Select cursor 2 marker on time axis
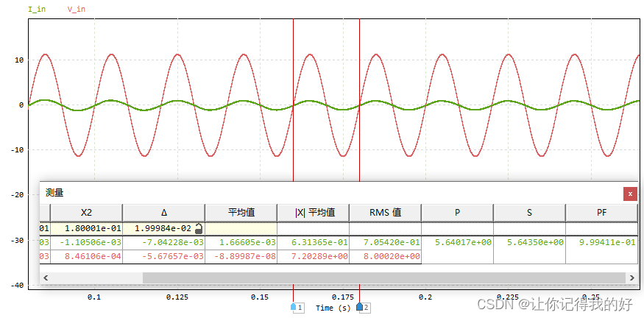The width and height of the screenshot is (644, 318). 359,306
